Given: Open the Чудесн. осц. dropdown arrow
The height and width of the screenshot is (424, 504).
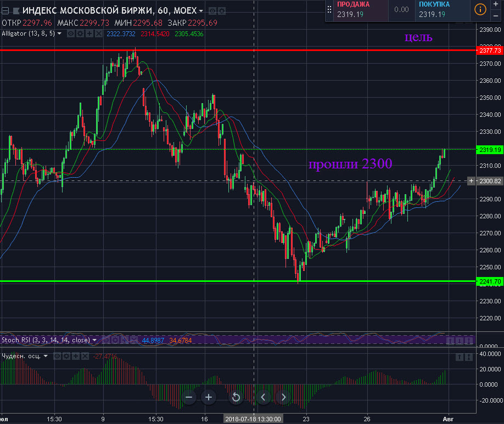Looking at the screenshot, I should pos(46,356).
